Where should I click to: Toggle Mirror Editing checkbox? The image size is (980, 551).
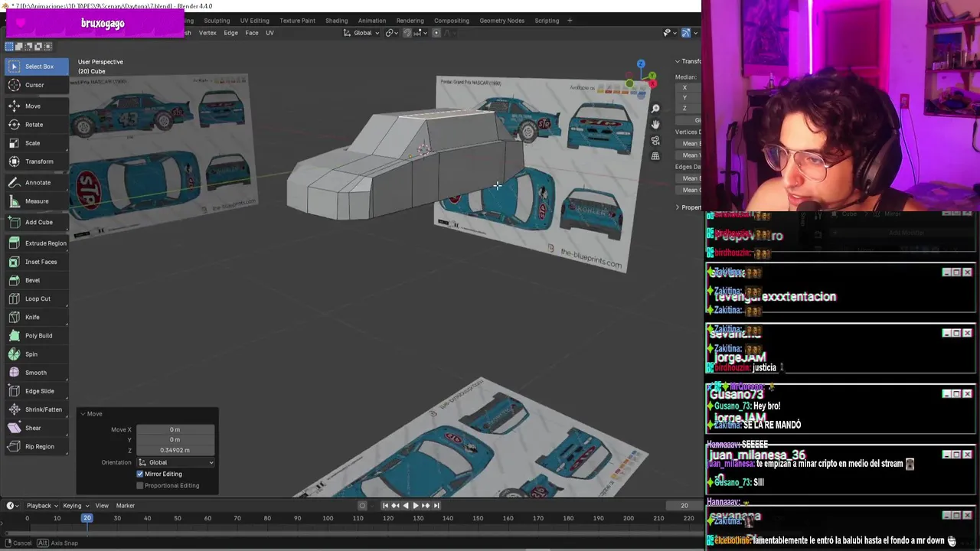140,474
